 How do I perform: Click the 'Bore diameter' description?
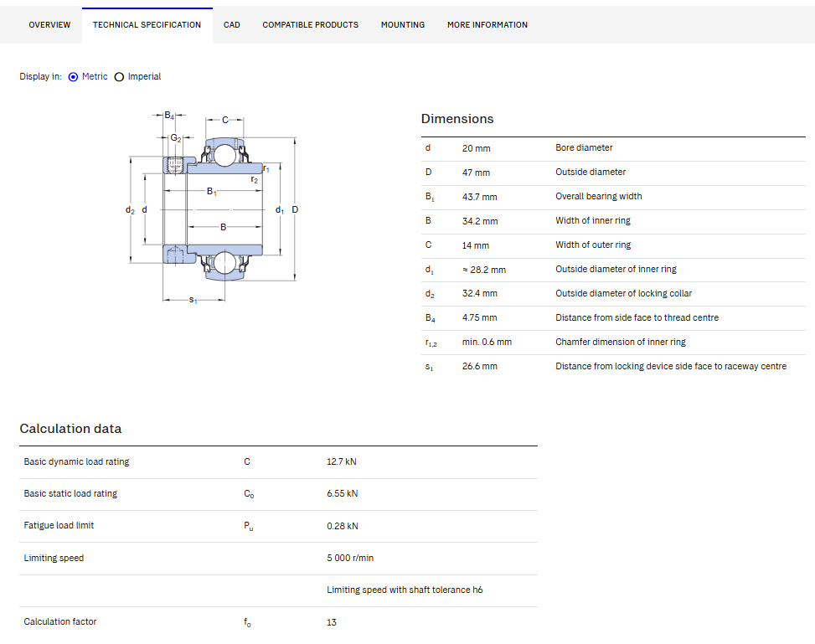(584, 147)
